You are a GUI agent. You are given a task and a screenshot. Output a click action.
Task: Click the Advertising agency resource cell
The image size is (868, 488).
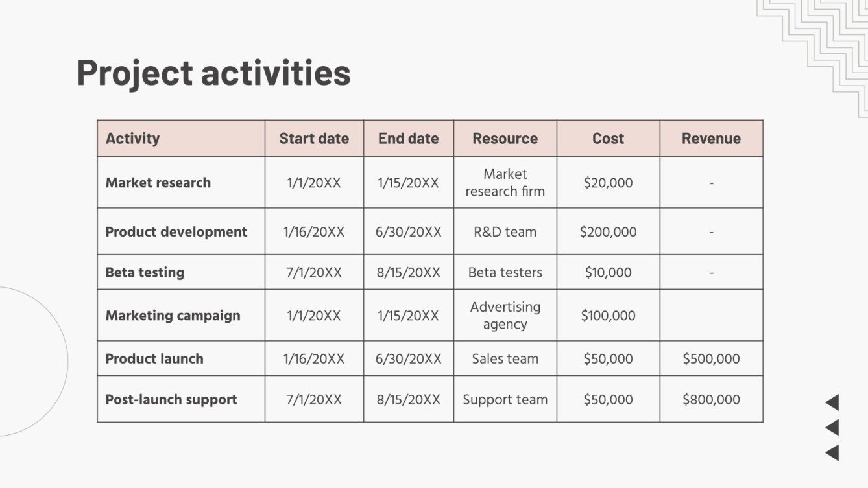(505, 316)
